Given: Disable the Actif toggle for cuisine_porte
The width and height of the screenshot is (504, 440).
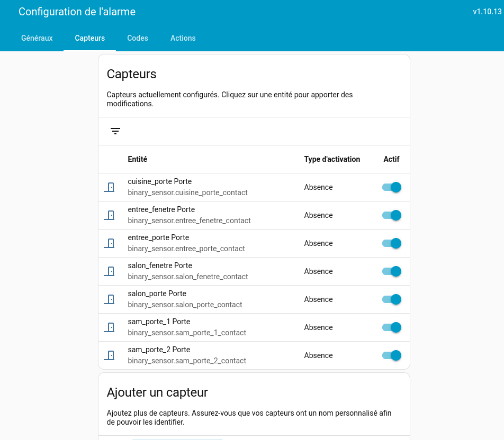Looking at the screenshot, I should pyautogui.click(x=391, y=187).
